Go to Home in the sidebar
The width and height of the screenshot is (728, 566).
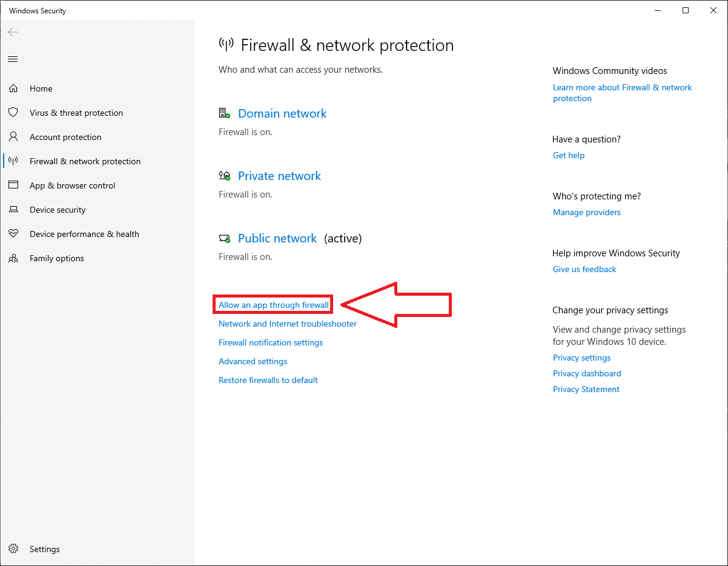pos(41,88)
